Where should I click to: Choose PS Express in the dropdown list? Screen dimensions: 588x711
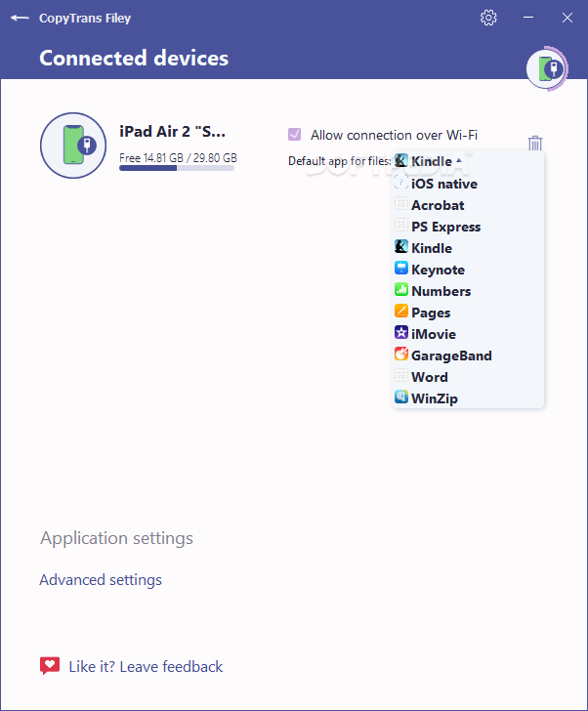(468, 227)
